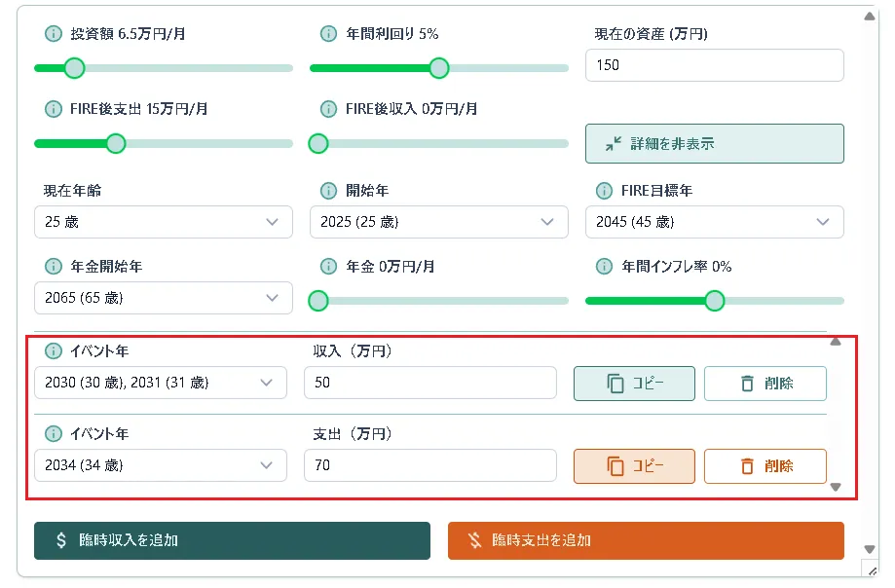Click the 収入 (万円) field containing 50
895x588 pixels.
[430, 383]
